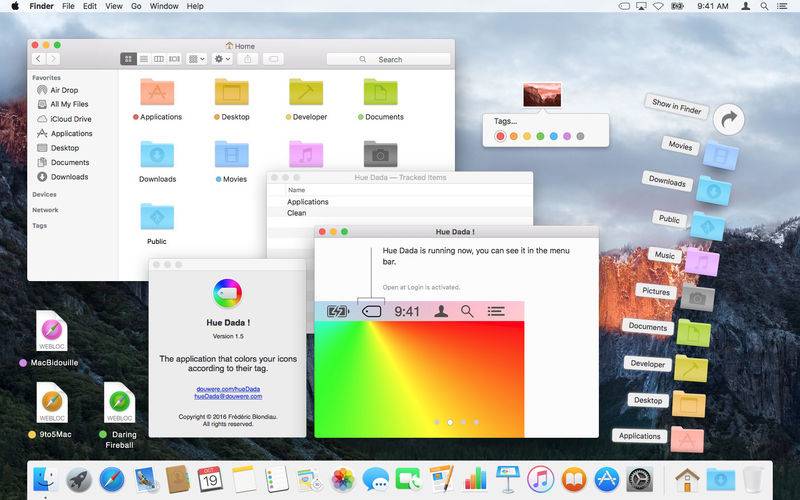Open the green Documents folder in Home window
This screenshot has width=800, height=500.
point(381,92)
